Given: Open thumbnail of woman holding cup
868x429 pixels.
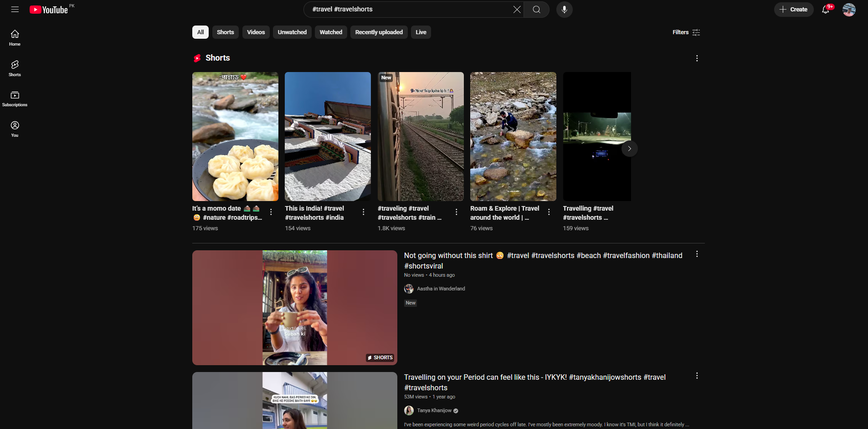Looking at the screenshot, I should click(x=294, y=308).
